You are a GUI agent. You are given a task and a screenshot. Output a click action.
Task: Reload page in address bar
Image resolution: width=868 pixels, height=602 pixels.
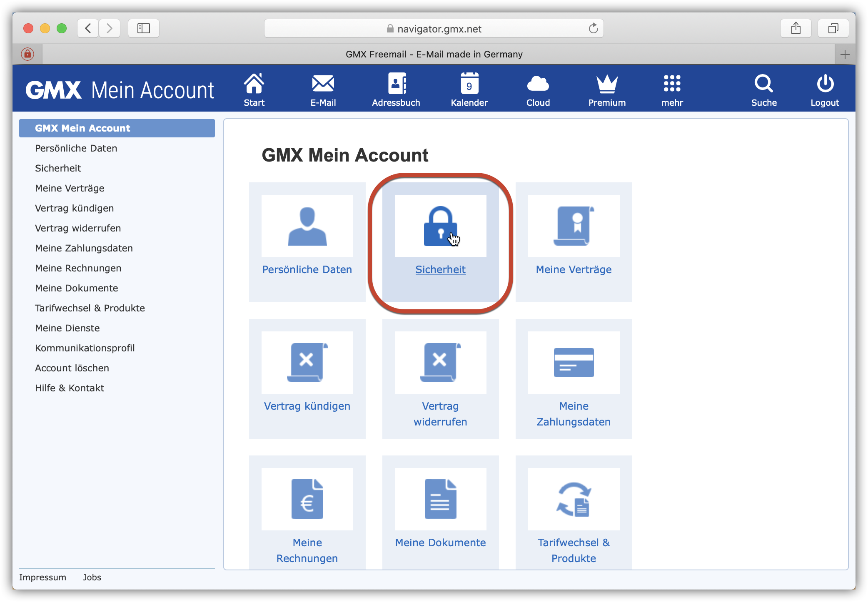(593, 28)
